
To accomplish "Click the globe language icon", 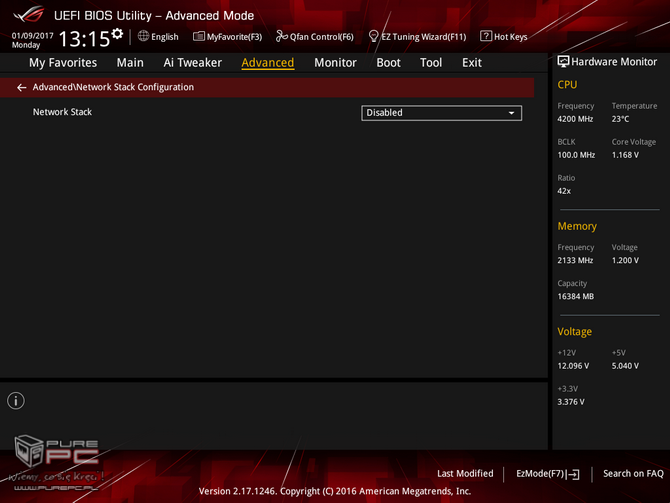I will click(143, 36).
